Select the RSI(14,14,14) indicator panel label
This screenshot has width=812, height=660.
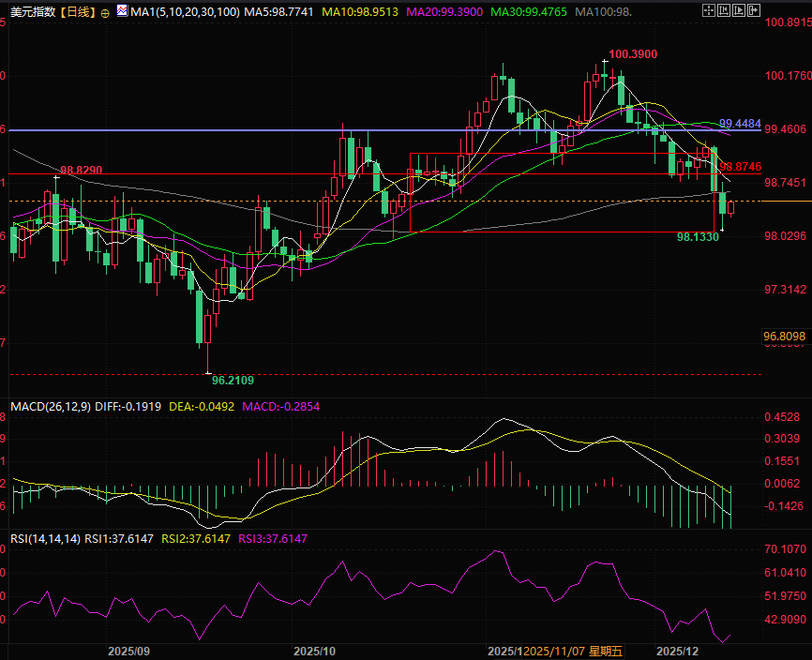coord(45,538)
